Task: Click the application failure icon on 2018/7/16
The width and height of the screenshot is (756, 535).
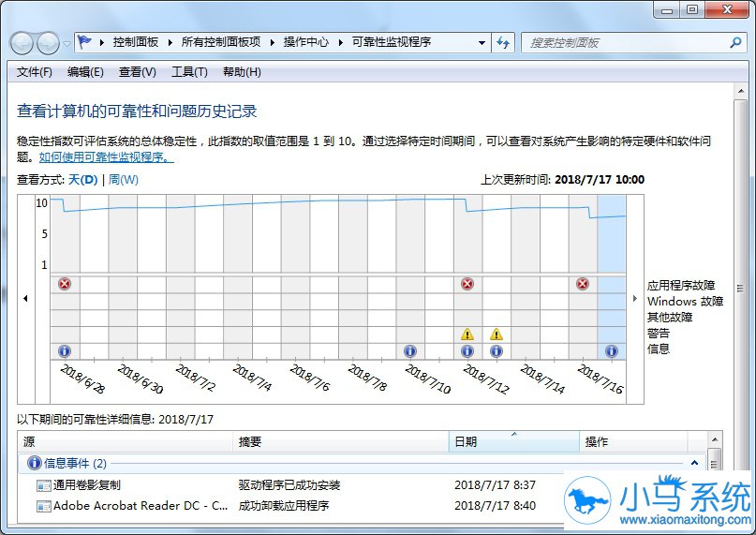Action: tap(583, 284)
